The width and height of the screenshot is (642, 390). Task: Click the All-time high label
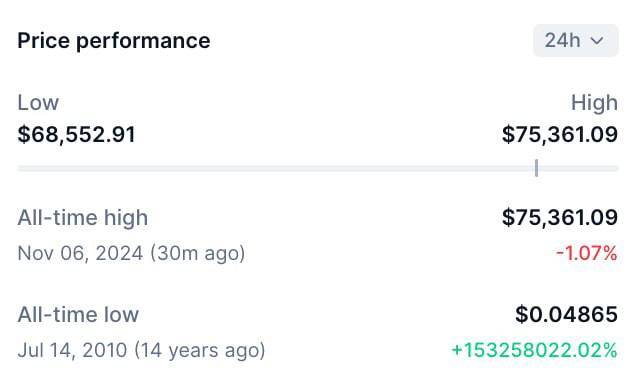83,218
